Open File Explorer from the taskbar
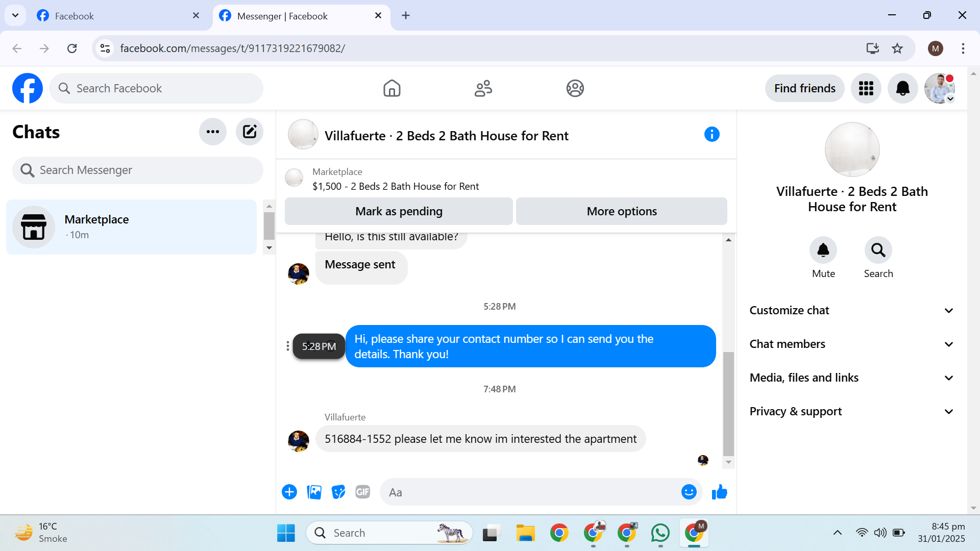The image size is (980, 551). (x=525, y=533)
